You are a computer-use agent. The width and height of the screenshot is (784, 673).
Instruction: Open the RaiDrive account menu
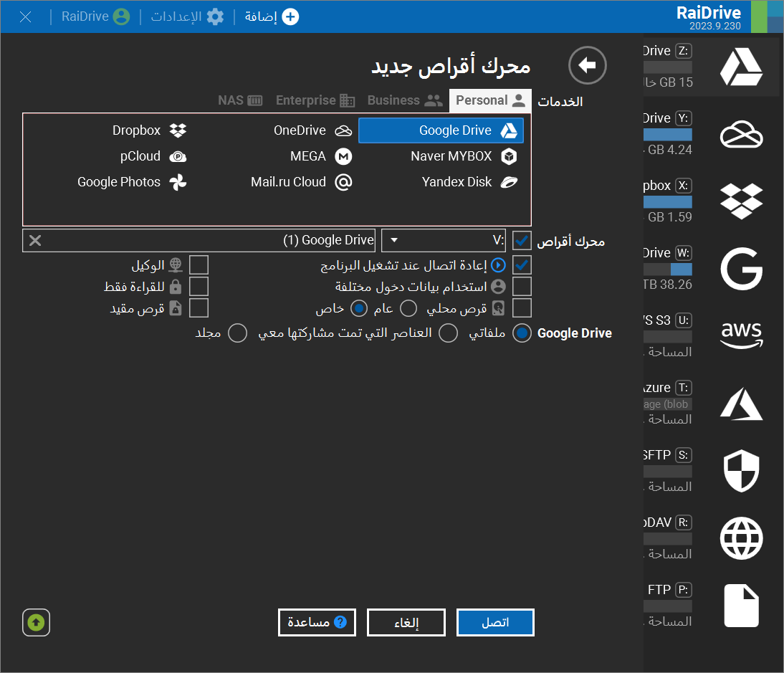tap(95, 16)
